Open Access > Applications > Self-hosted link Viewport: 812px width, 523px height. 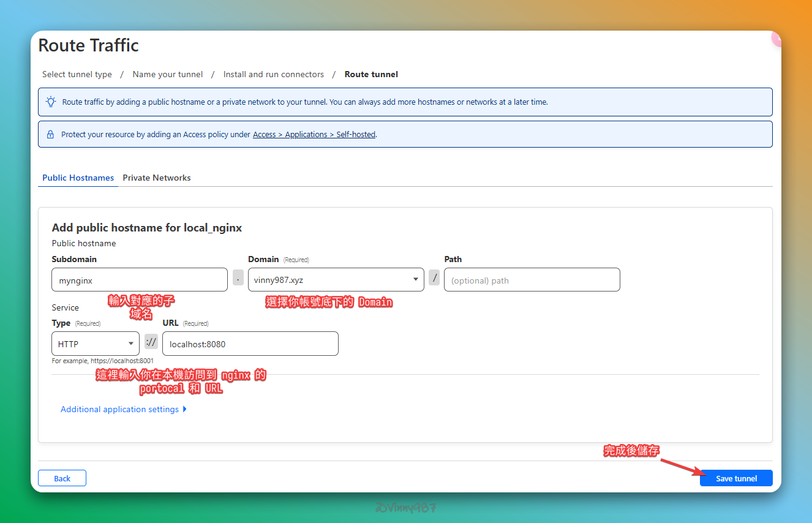click(x=314, y=135)
